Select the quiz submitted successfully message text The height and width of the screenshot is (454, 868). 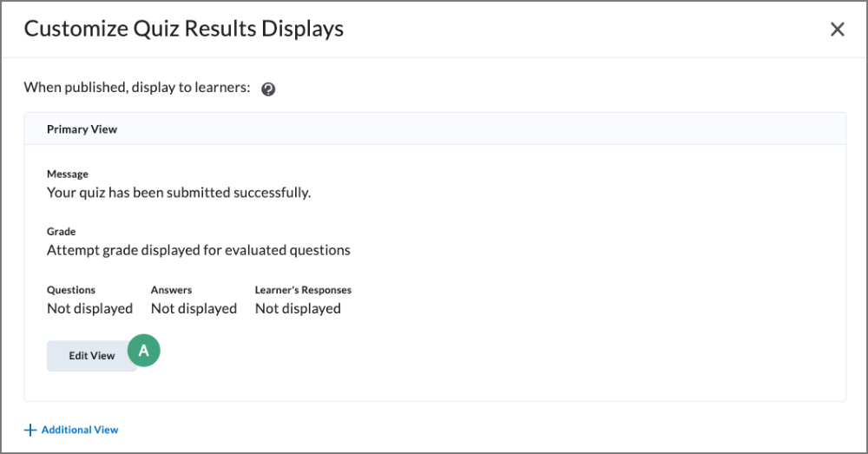tap(179, 193)
